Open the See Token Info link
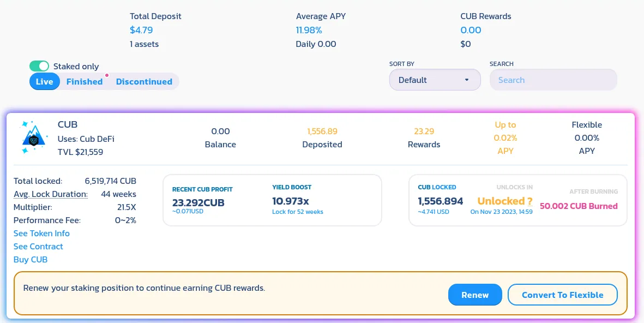 coord(41,234)
